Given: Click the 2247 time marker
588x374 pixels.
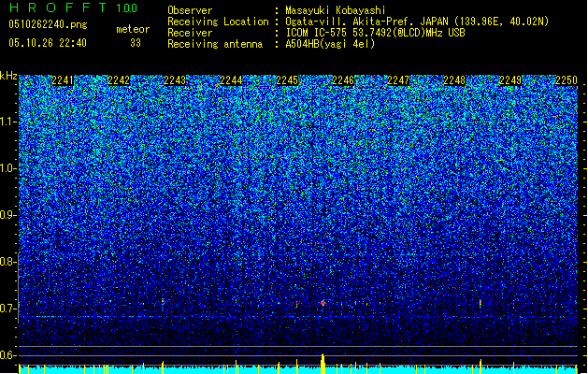Looking at the screenshot, I should click(398, 80).
